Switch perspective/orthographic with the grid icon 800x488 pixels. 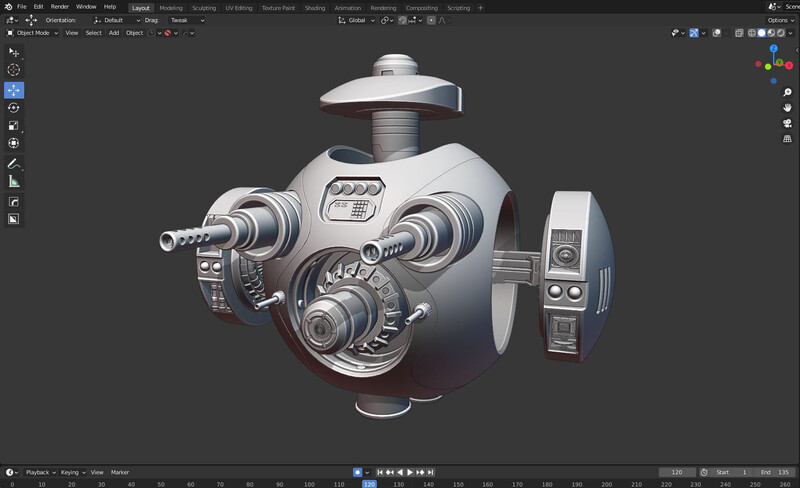pos(787,139)
